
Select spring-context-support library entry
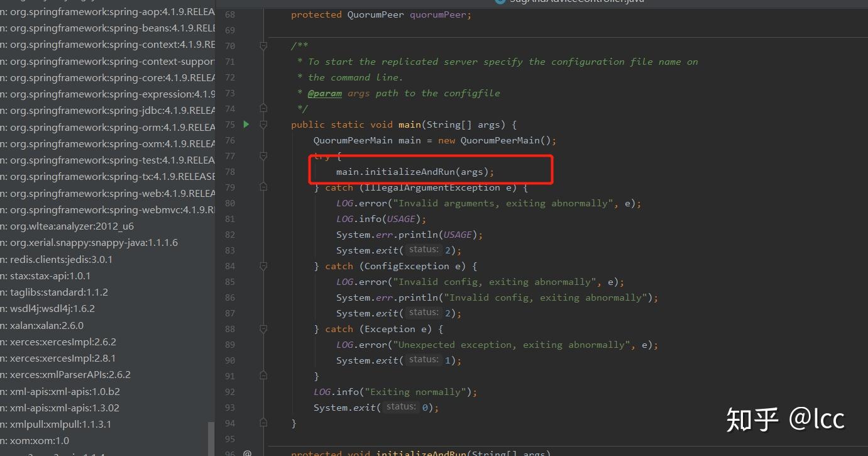[107, 61]
